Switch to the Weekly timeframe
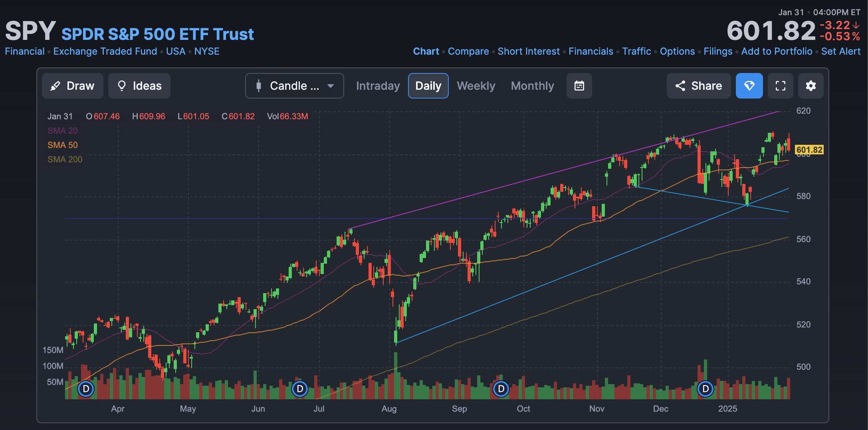This screenshot has width=868, height=430. tap(476, 86)
